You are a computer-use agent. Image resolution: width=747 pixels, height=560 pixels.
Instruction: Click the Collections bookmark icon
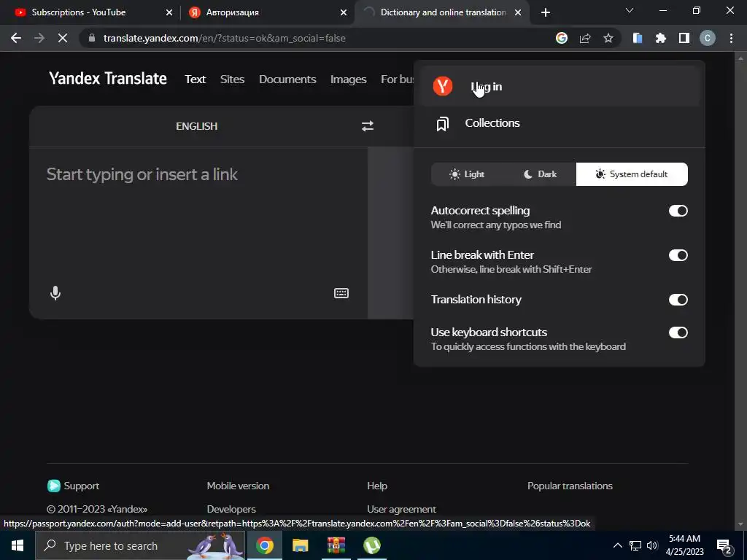443,124
